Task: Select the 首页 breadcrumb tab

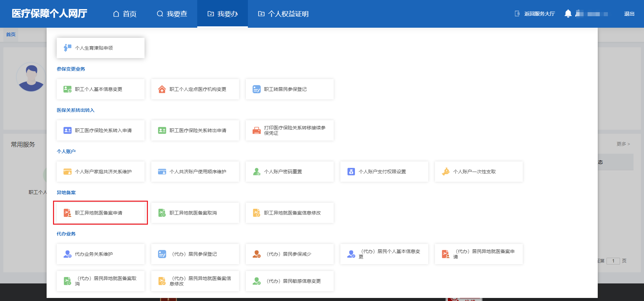Action: click(11, 34)
